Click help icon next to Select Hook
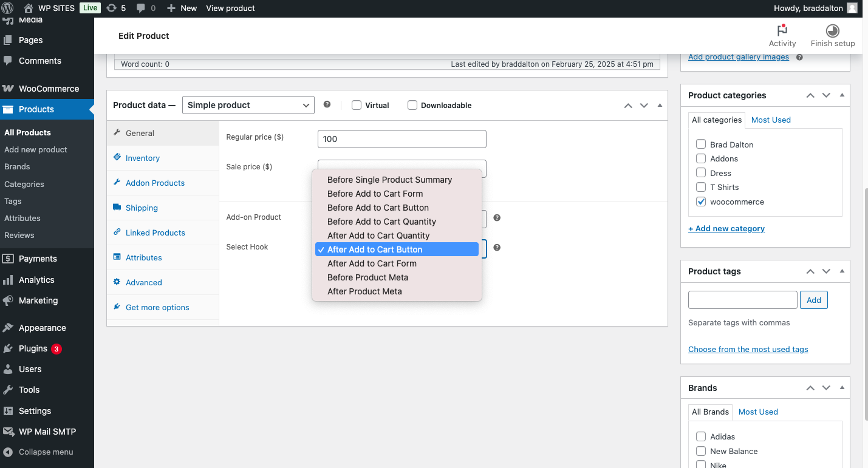 (x=497, y=248)
